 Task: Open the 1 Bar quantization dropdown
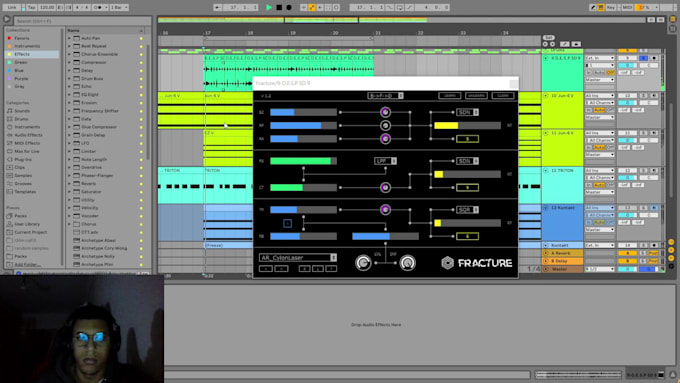[118, 7]
